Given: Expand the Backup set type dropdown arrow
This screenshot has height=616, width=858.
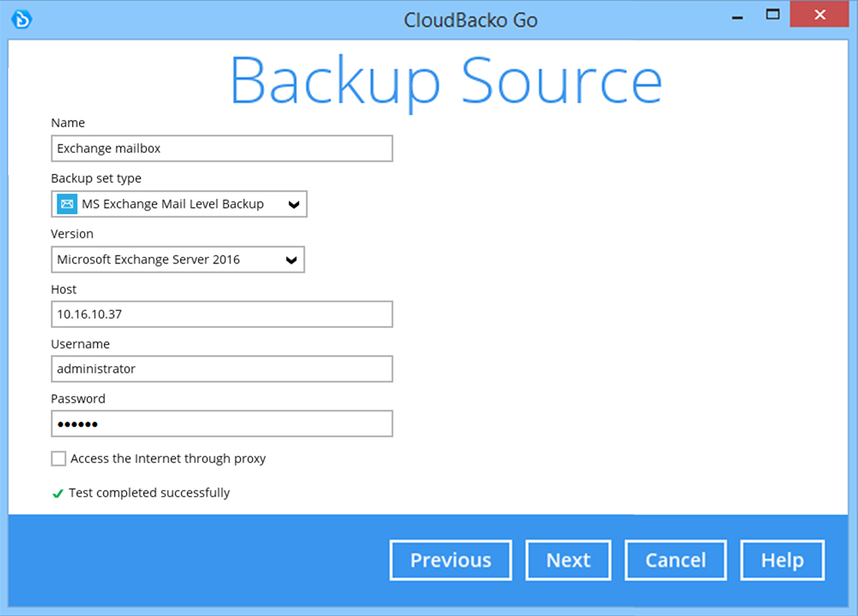Looking at the screenshot, I should [x=294, y=204].
